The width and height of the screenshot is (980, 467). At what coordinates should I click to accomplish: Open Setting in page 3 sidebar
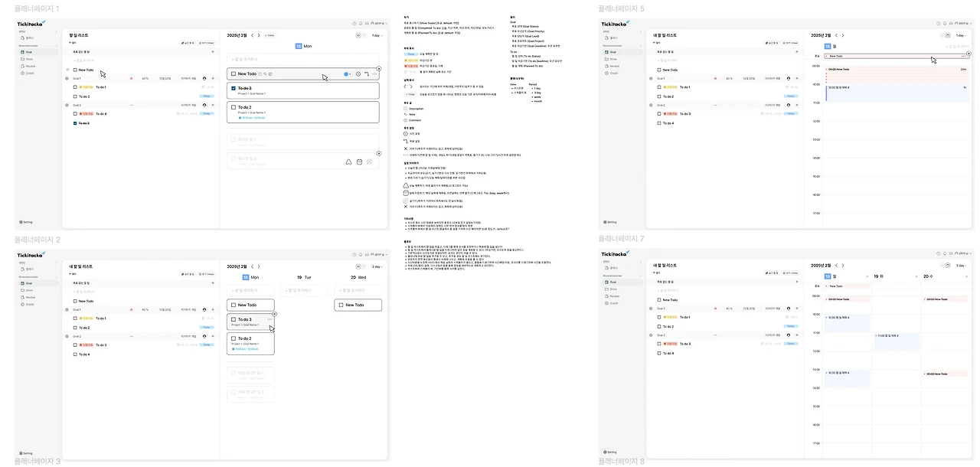click(26, 452)
